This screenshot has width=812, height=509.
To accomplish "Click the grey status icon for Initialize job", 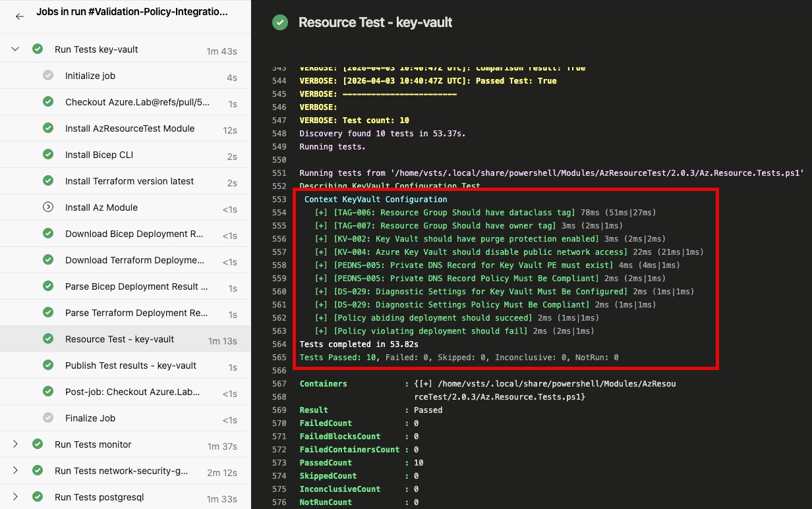I will [48, 76].
